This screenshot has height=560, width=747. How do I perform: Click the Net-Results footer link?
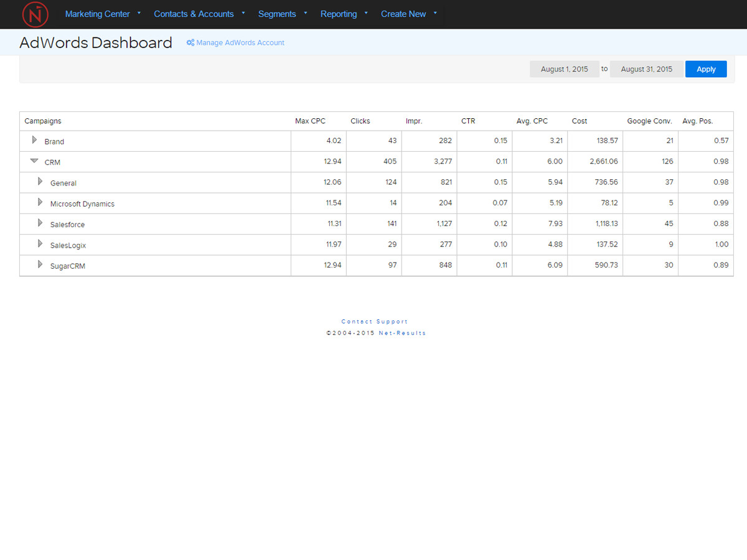click(402, 333)
